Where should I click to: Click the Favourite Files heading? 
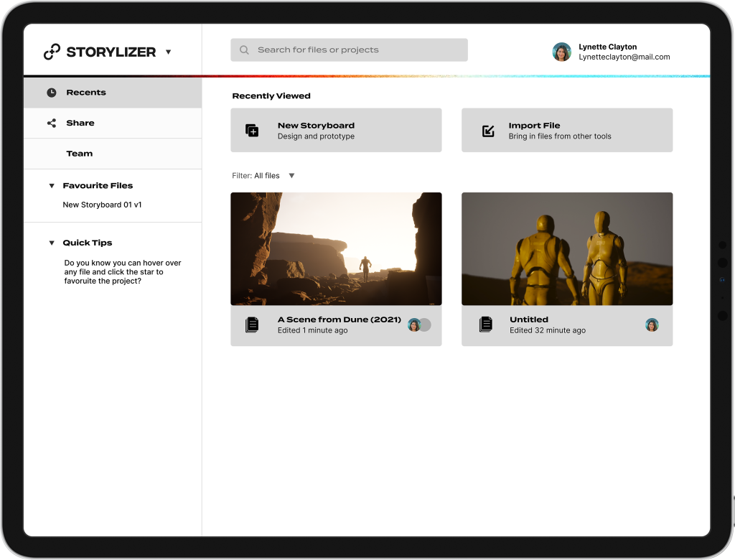point(98,186)
